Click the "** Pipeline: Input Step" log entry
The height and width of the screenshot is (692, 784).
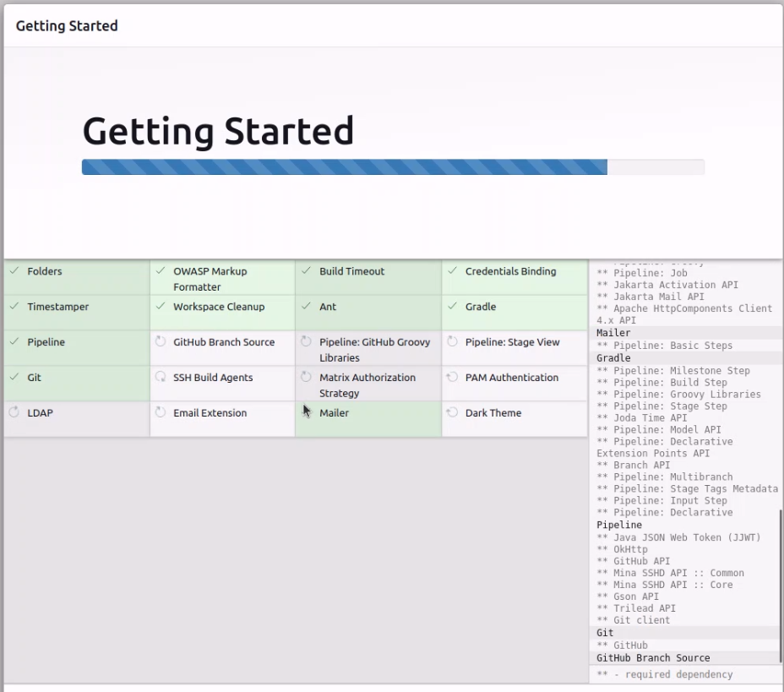[x=661, y=500]
